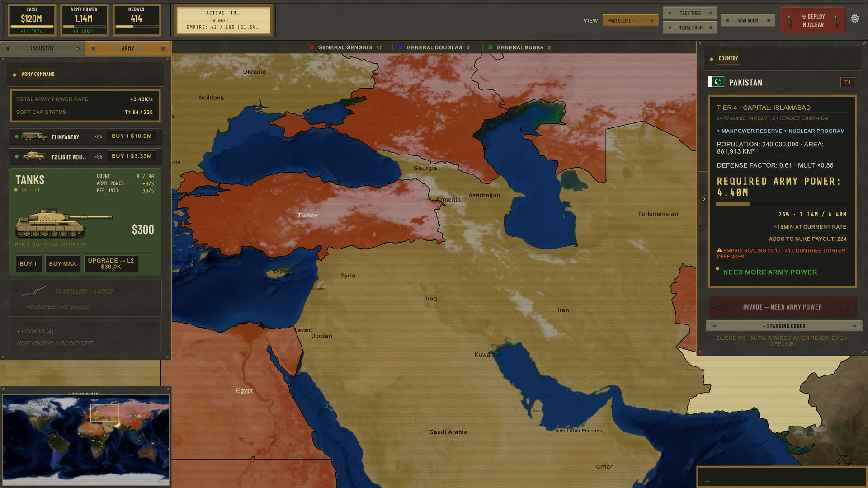Switch to the Army tab

pyautogui.click(x=128, y=48)
